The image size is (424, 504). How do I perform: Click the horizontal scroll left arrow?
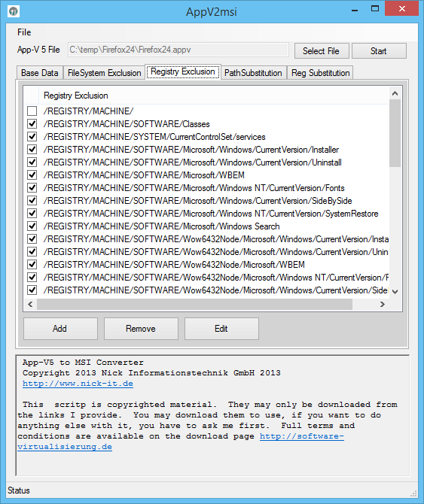click(x=30, y=304)
